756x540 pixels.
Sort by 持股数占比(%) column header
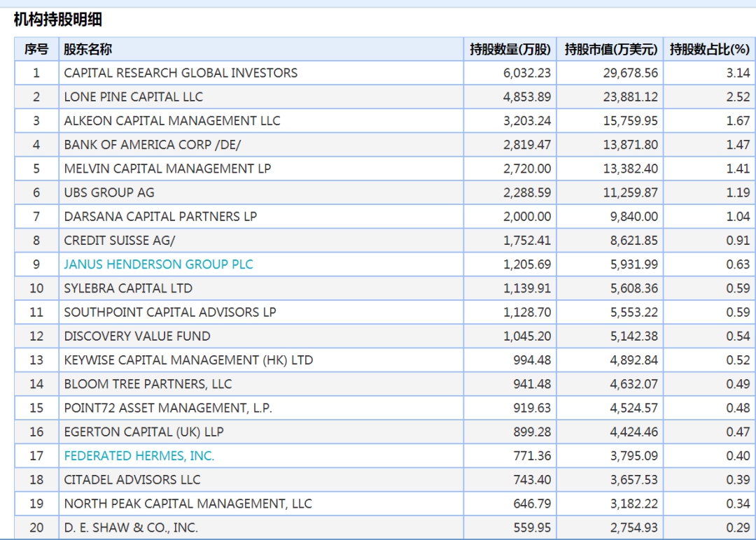pyautogui.click(x=709, y=49)
